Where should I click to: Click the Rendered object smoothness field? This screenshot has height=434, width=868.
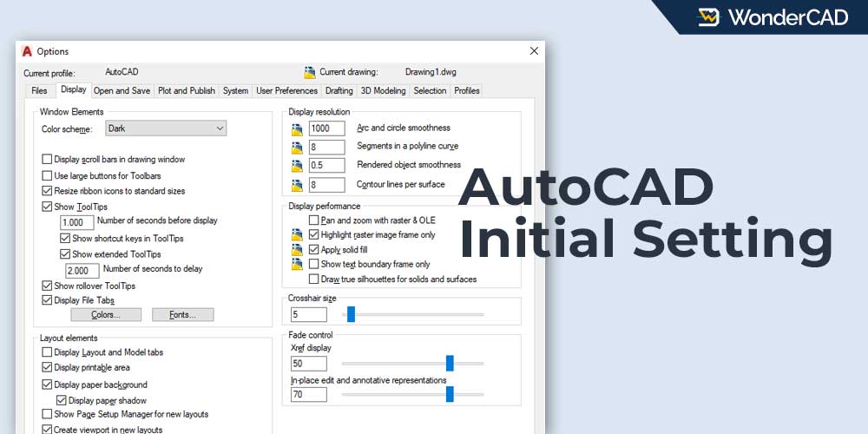(326, 166)
